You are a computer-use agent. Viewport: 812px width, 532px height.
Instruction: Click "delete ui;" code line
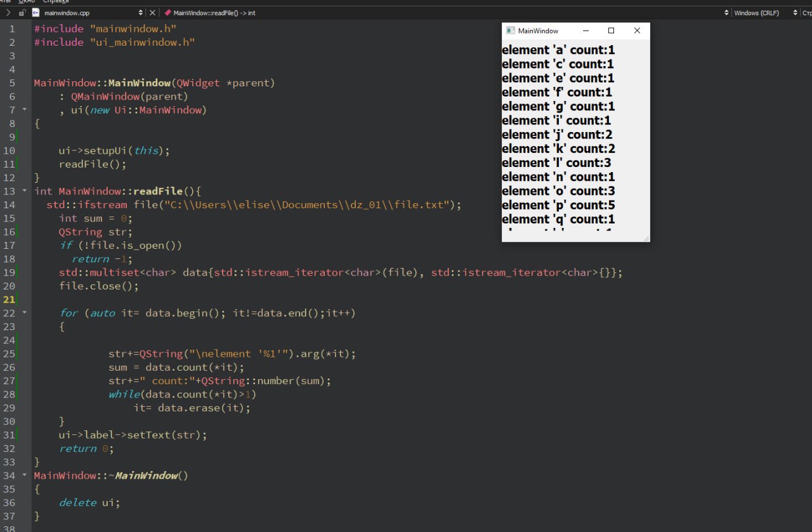coord(89,502)
